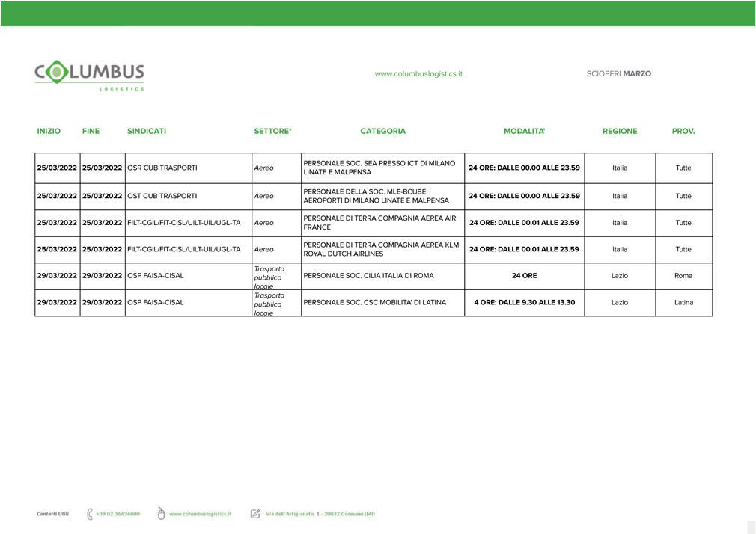Click the mouse icon beside the footer website
This screenshot has height=534, width=756.
(161, 514)
